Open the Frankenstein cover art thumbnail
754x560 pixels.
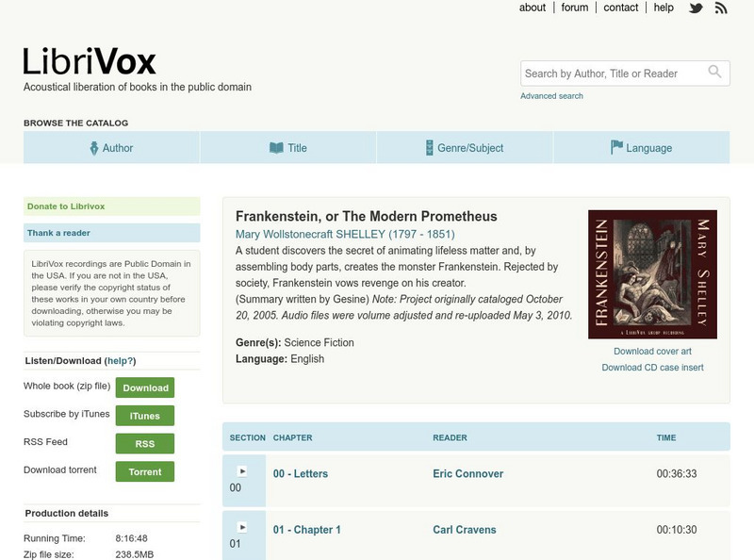point(652,274)
